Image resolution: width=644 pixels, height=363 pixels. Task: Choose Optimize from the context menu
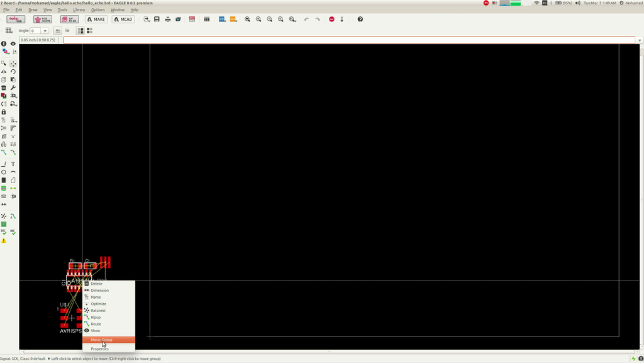pyautogui.click(x=109, y=304)
